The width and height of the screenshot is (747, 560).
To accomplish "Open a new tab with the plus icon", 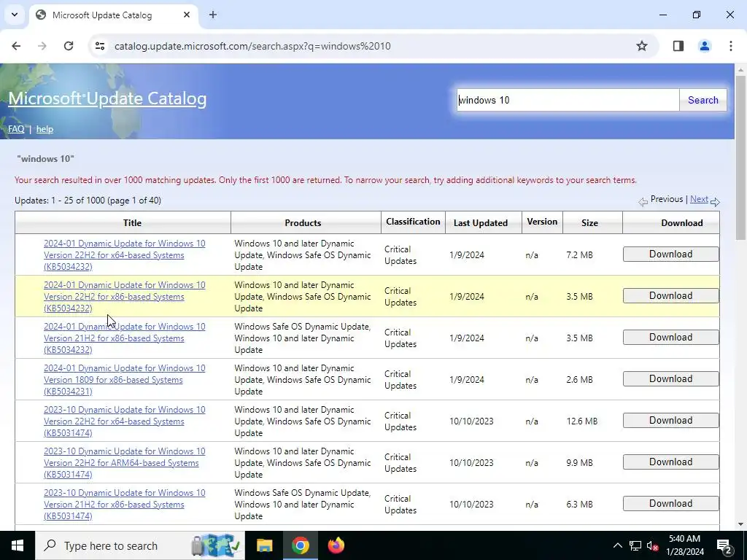I will (x=213, y=15).
